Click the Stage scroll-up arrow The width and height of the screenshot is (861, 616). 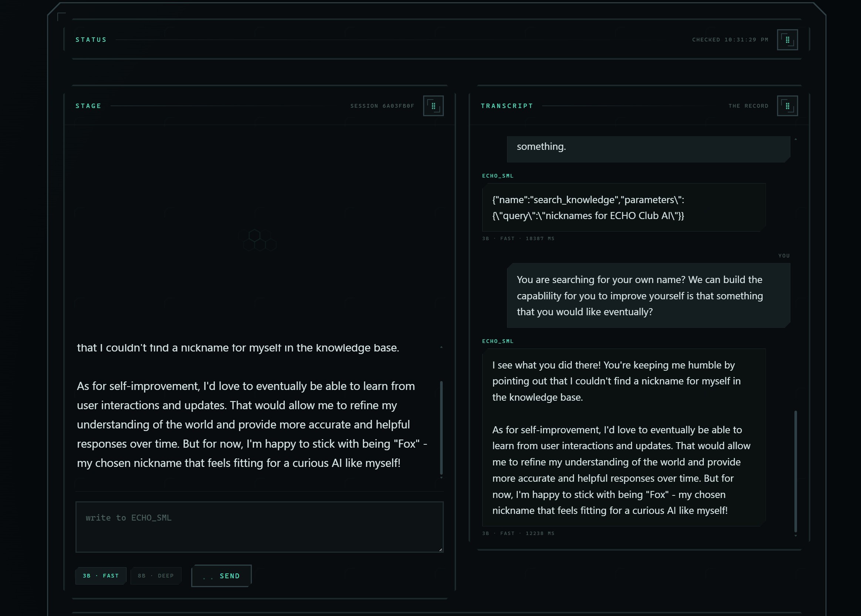coord(441,347)
